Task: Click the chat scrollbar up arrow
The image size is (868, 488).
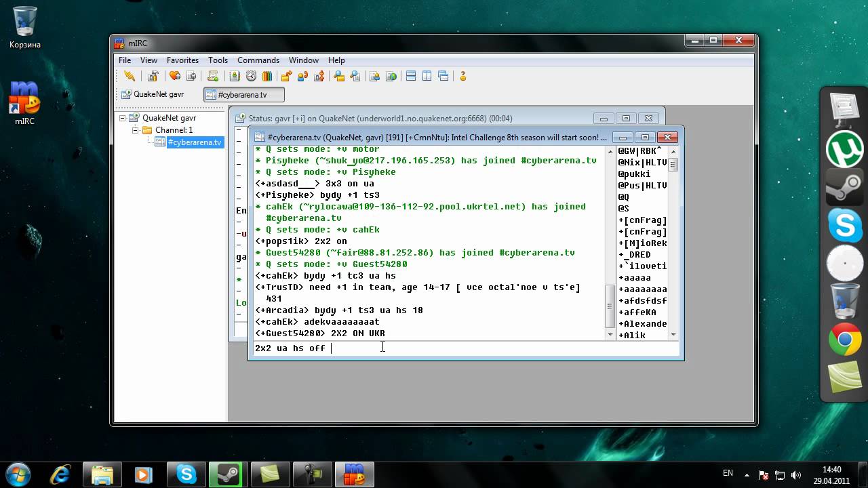Action: [610, 150]
